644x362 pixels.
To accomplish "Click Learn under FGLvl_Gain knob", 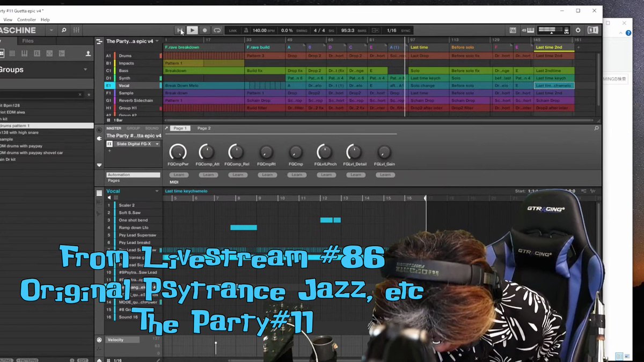I will click(385, 175).
